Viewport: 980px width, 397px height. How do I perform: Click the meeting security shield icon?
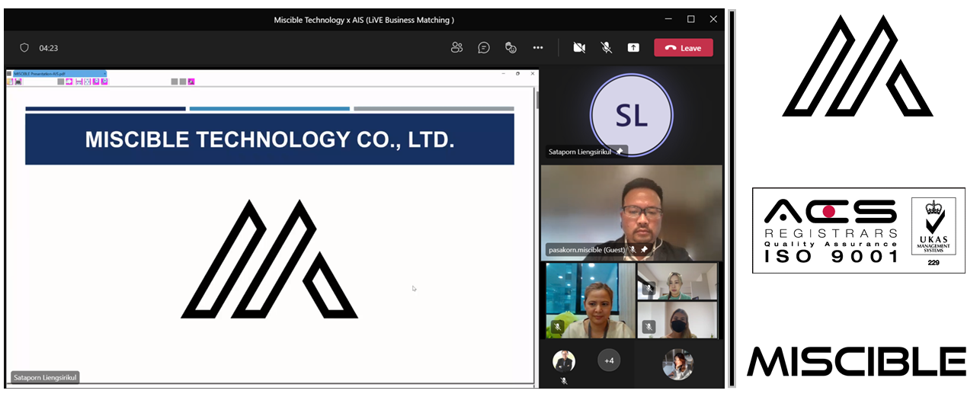(24, 47)
